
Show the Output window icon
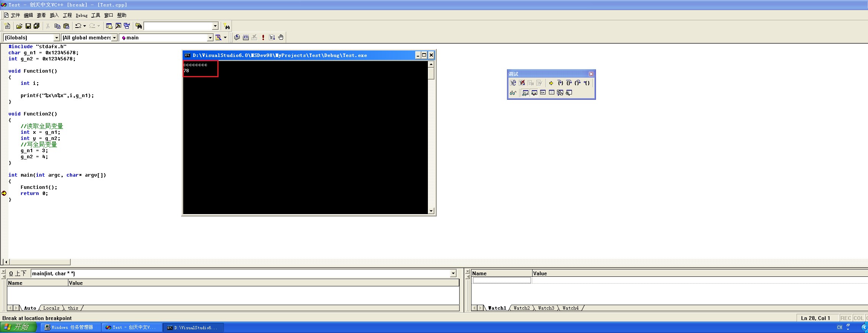(118, 26)
